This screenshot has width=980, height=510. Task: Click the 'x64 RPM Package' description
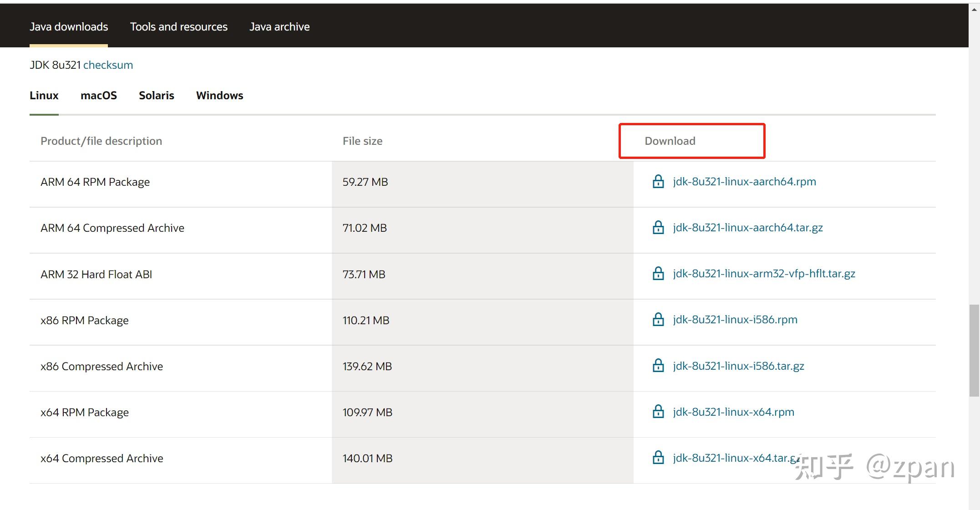point(85,413)
